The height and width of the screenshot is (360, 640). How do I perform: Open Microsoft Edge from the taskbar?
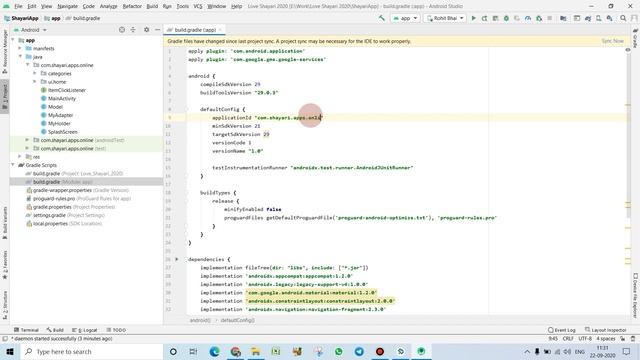[214, 351]
